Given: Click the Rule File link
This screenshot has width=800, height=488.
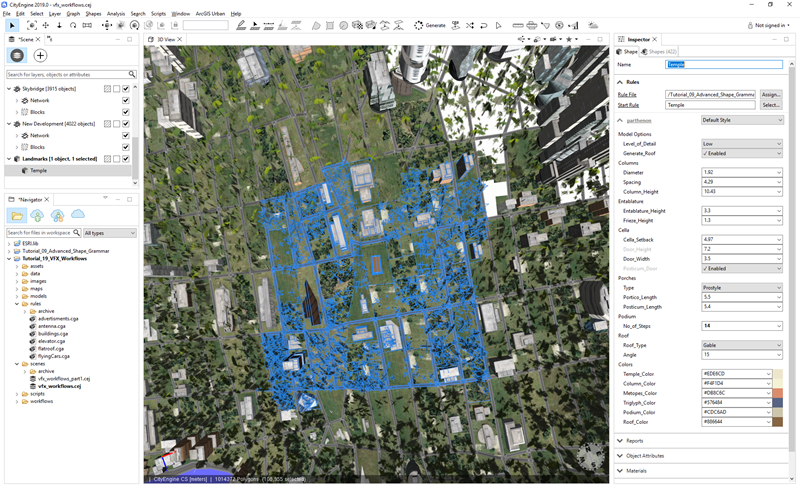Looking at the screenshot, I should tap(627, 95).
